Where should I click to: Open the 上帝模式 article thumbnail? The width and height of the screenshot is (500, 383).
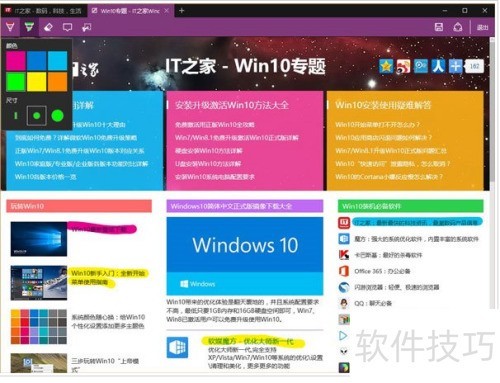pos(39,363)
